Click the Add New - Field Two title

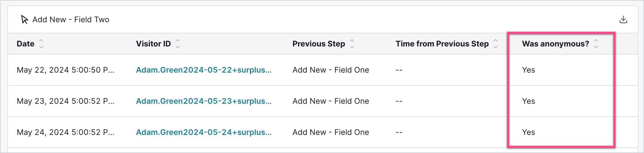pyautogui.click(x=71, y=20)
